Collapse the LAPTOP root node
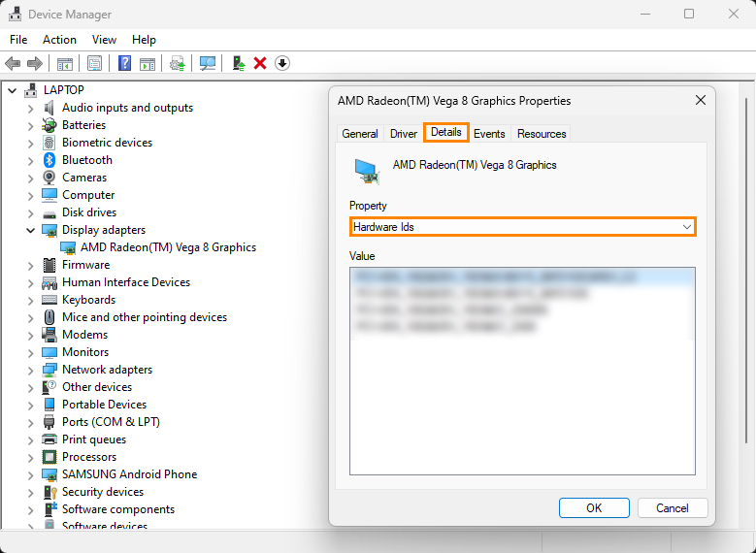 coord(13,90)
